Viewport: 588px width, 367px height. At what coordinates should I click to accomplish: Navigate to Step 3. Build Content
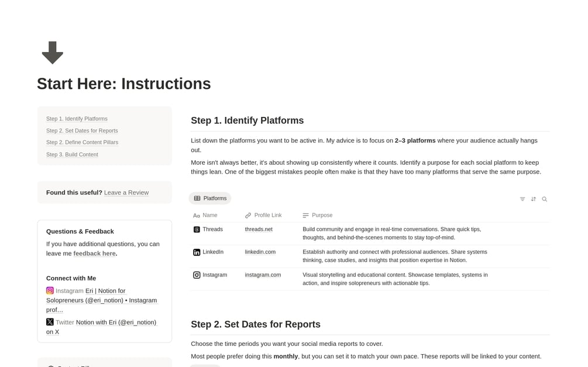tap(72, 155)
